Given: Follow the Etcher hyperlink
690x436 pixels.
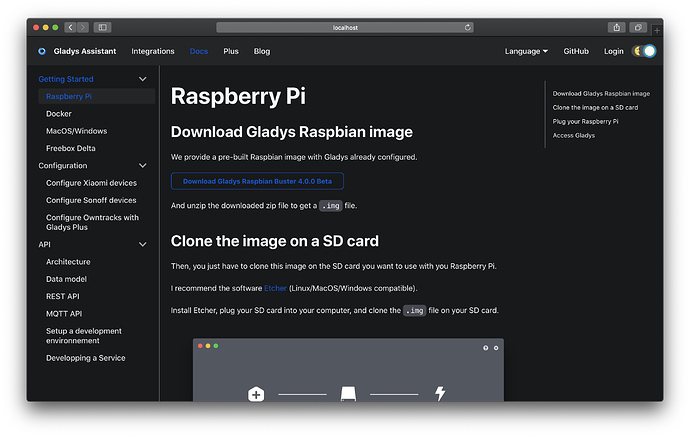Looking at the screenshot, I should pyautogui.click(x=275, y=288).
